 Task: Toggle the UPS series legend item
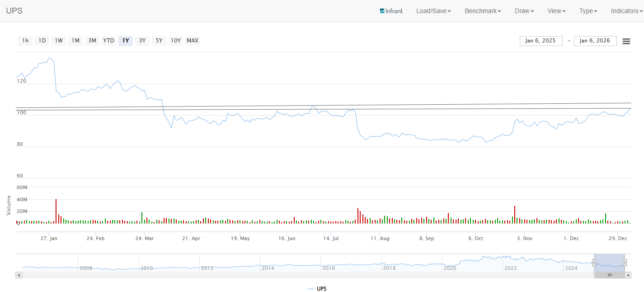coord(317,289)
